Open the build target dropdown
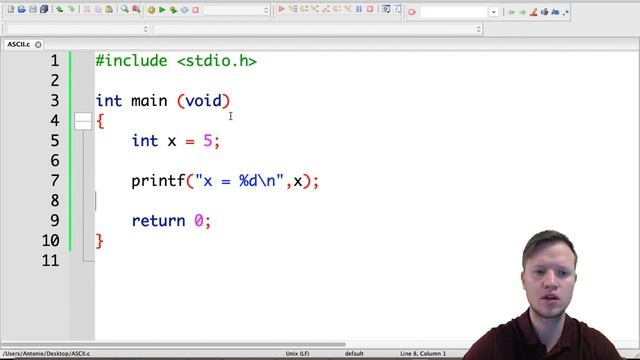The image size is (640, 360). (237, 10)
